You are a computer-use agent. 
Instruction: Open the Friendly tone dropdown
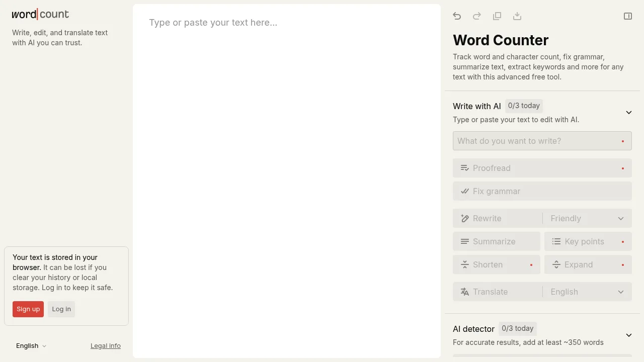click(x=587, y=218)
